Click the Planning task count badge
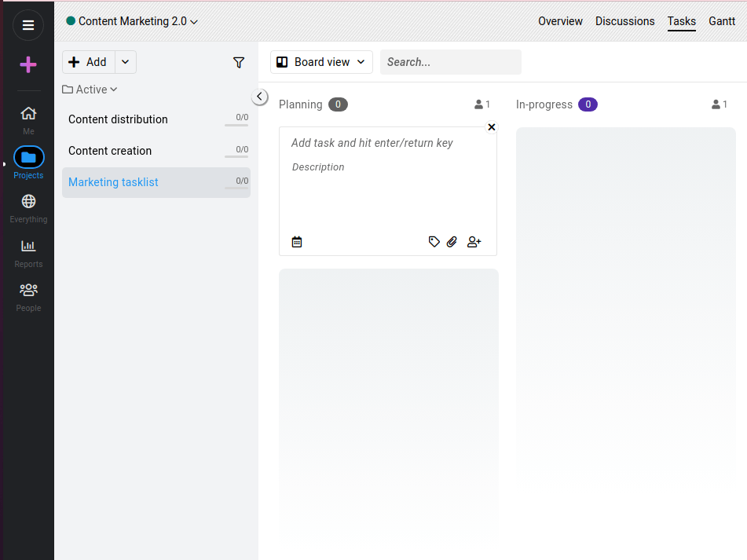747x560 pixels. pos(338,104)
